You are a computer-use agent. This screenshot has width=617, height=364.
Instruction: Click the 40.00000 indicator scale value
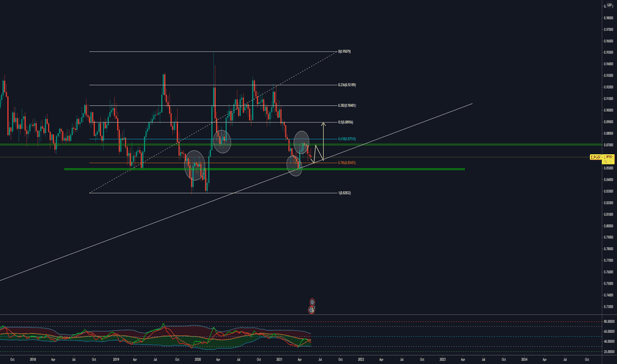tap(609, 341)
